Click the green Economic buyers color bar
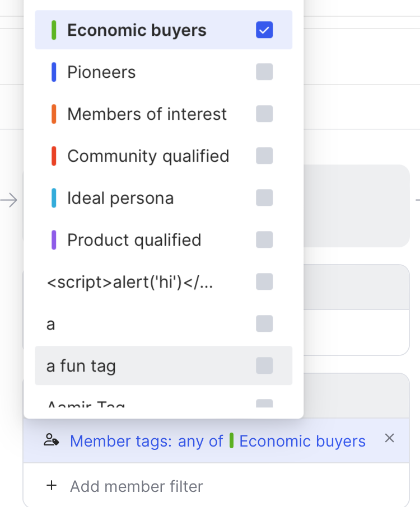420x507 pixels. point(54,30)
